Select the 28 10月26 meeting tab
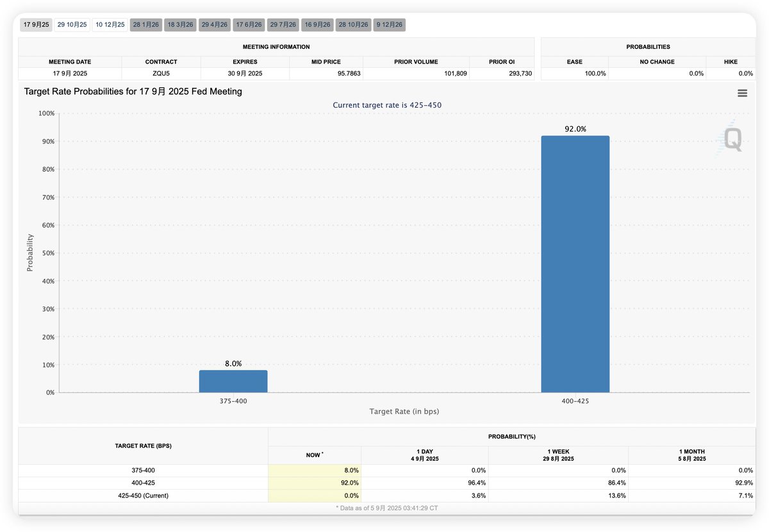 pyautogui.click(x=353, y=24)
